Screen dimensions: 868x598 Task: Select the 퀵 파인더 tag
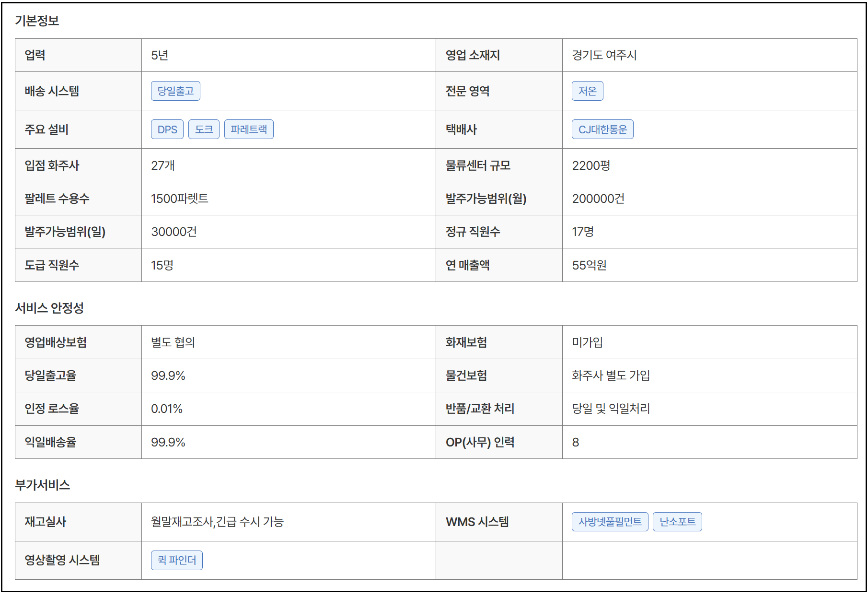(177, 560)
